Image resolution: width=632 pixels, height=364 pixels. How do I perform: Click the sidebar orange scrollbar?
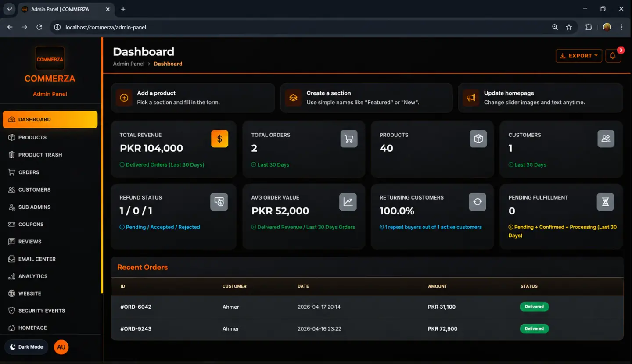pos(102,166)
